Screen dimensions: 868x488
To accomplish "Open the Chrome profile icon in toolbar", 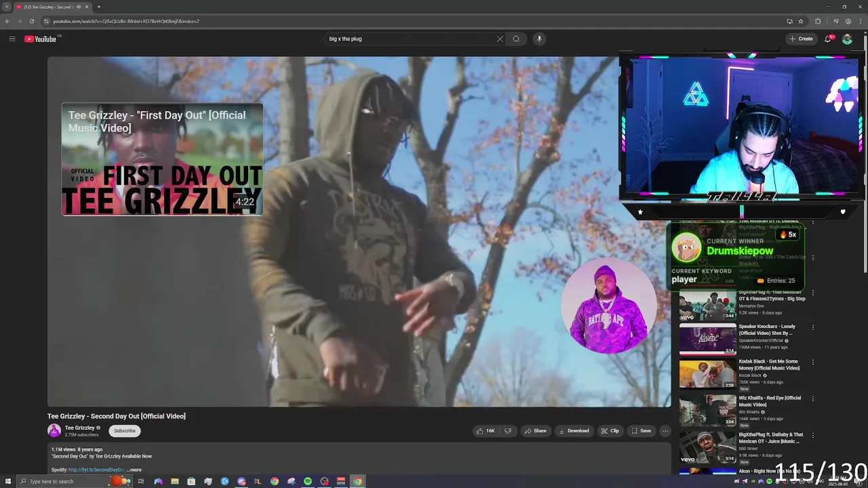I will [x=848, y=21].
